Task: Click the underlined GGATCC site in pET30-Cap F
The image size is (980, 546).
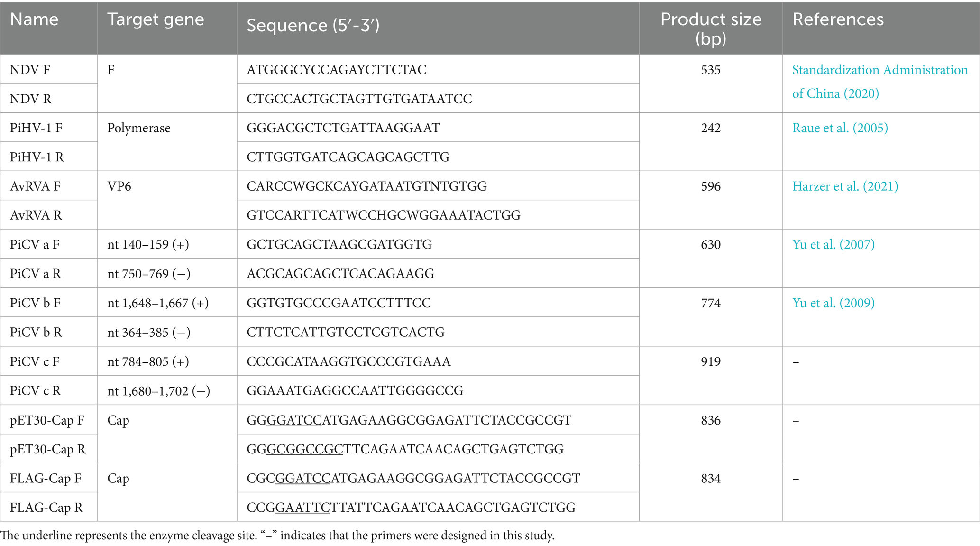Action: click(x=294, y=420)
